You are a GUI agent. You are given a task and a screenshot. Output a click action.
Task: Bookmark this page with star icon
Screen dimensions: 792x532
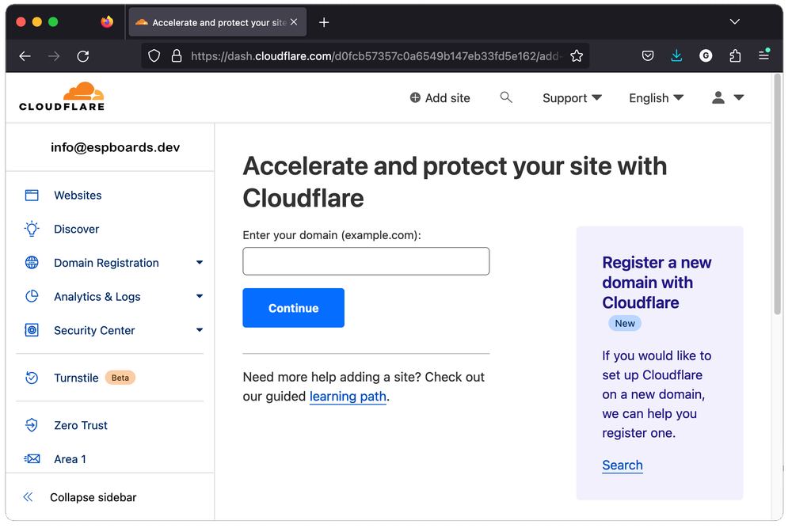coord(577,56)
